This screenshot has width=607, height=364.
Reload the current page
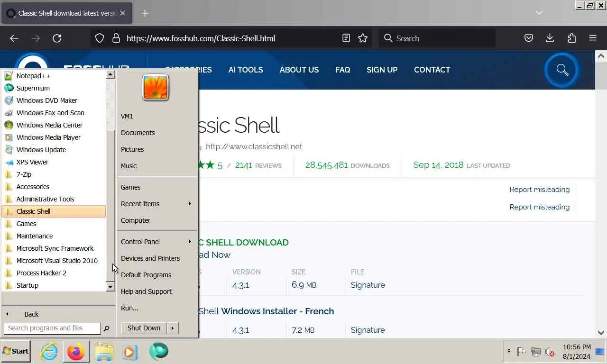pos(57,38)
